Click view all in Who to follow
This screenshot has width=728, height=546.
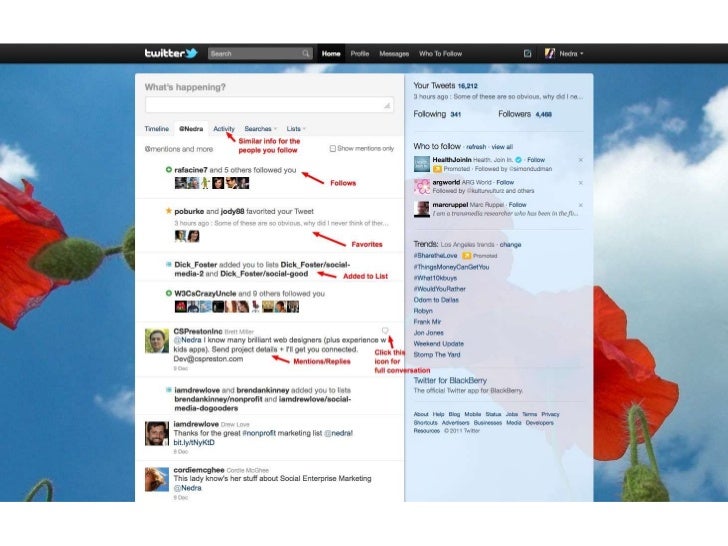(502, 147)
